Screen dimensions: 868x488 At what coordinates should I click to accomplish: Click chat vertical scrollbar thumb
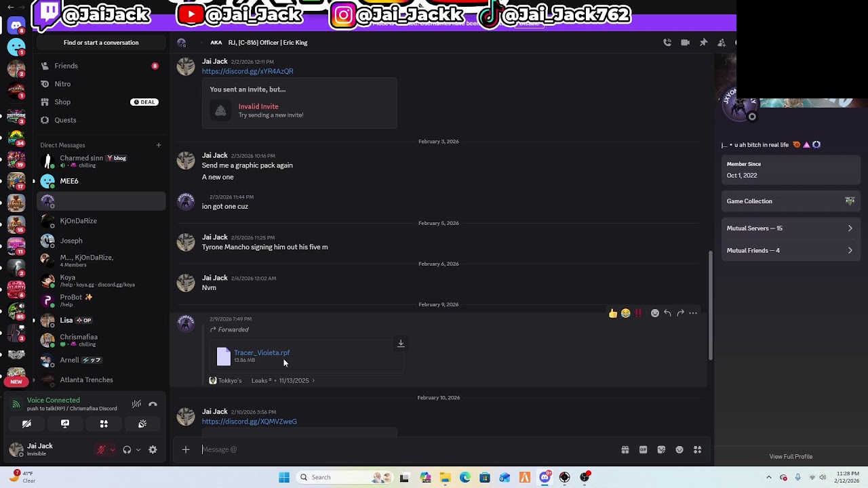[710, 305]
